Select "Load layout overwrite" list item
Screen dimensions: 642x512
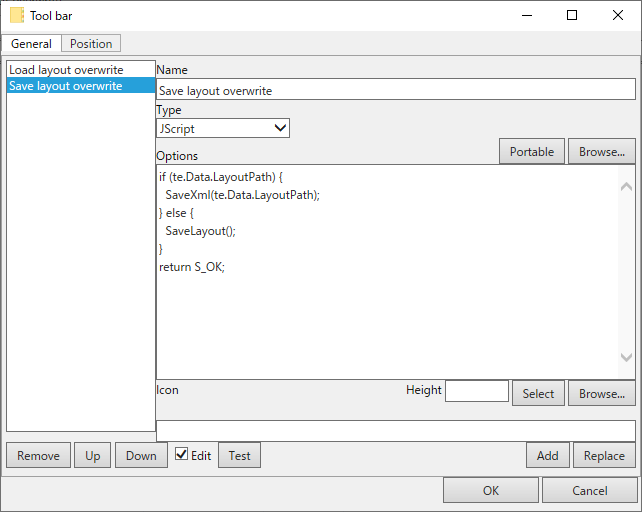81,70
